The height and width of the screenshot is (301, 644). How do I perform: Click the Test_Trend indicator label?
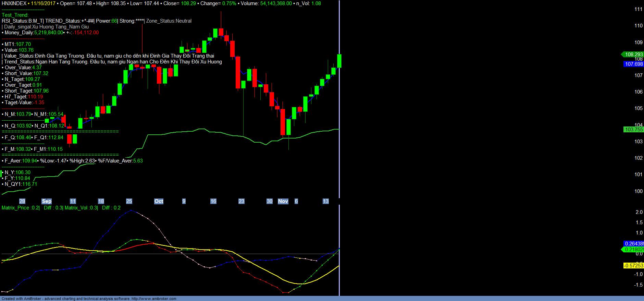(x=15, y=15)
